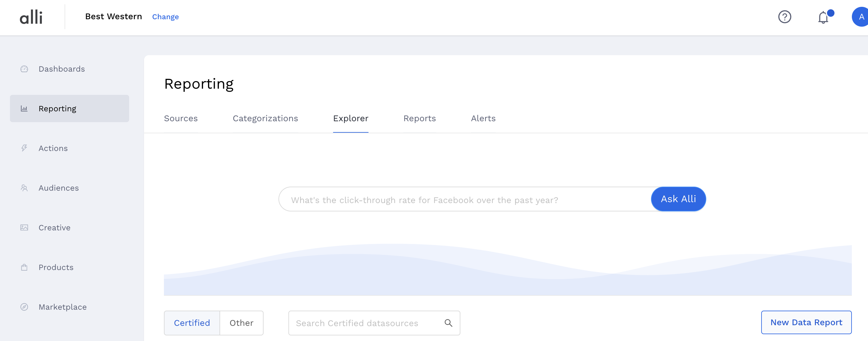Image resolution: width=868 pixels, height=341 pixels.
Task: Switch to the Categorizations tab
Action: point(265,119)
